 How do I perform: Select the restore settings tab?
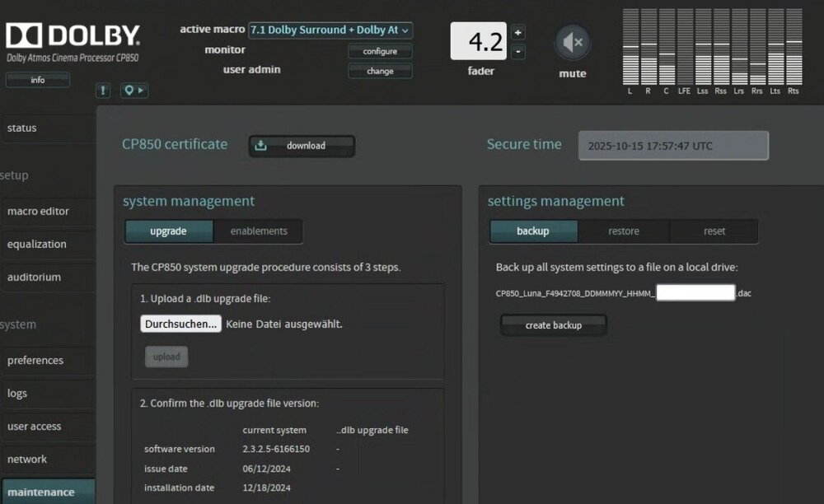[624, 231]
